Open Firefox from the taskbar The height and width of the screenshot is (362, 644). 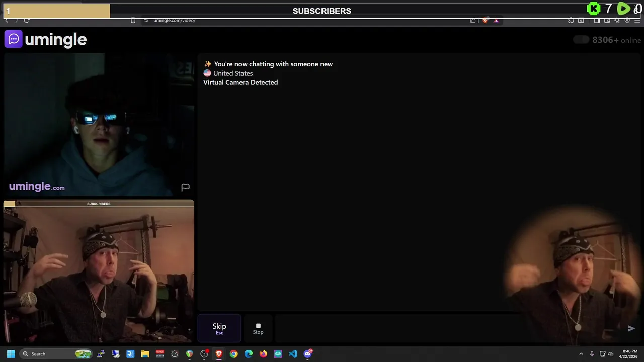click(x=263, y=354)
